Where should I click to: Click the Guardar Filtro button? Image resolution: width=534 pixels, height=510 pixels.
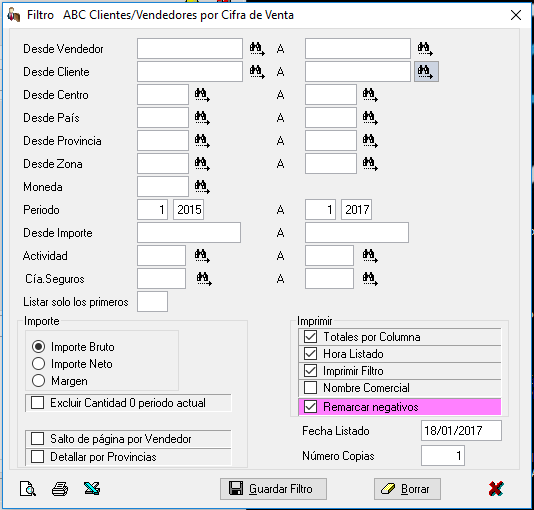click(x=273, y=489)
